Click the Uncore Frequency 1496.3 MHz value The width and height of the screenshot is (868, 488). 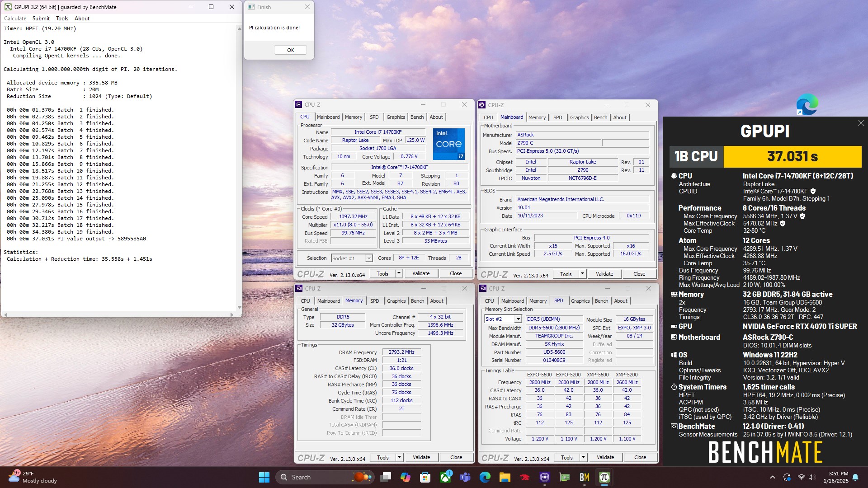[x=440, y=333]
